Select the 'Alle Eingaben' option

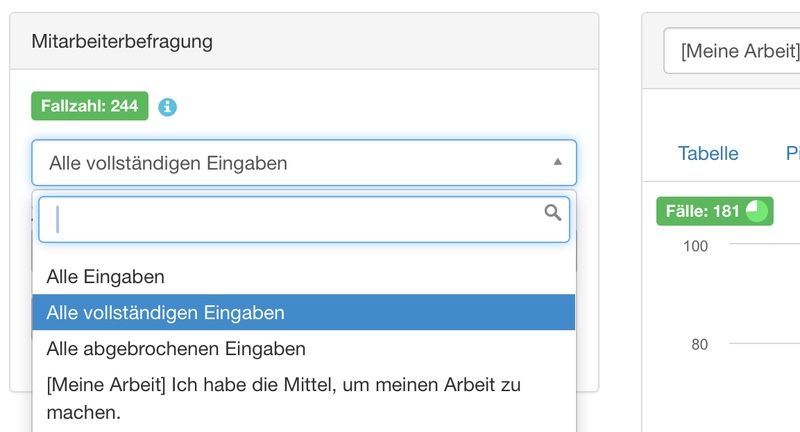pyautogui.click(x=105, y=276)
